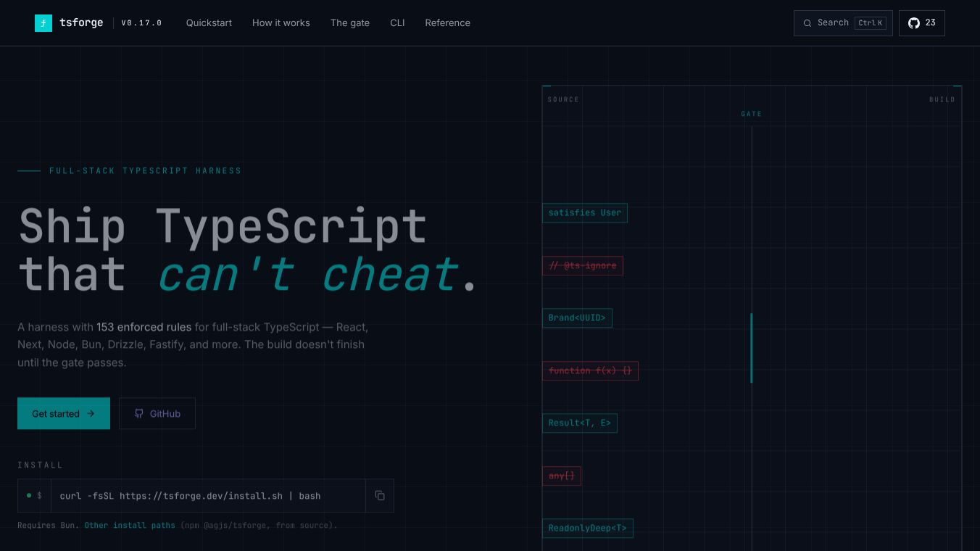The height and width of the screenshot is (551, 980).
Task: Click the GATE label in the diagram
Action: [x=752, y=114]
